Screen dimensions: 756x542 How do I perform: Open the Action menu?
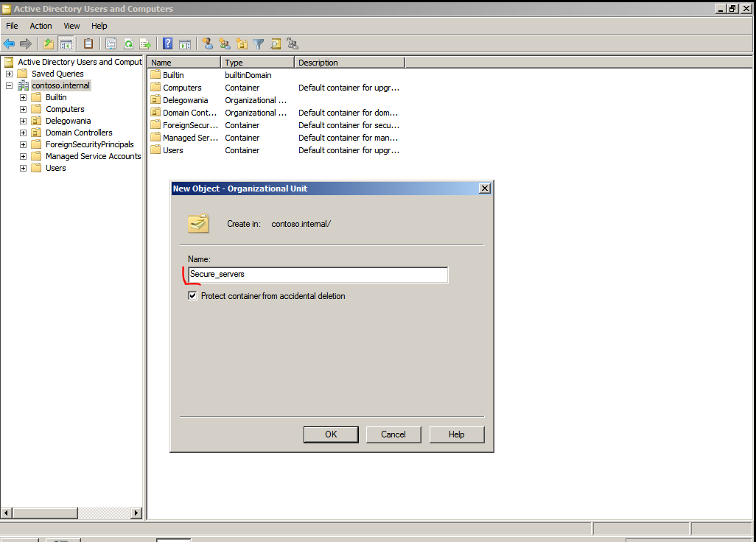click(x=41, y=26)
